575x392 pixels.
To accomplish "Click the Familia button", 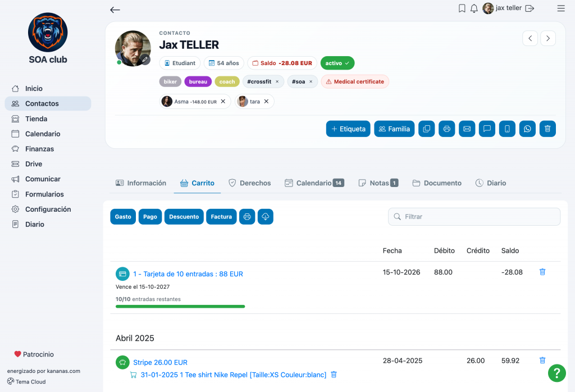I will pos(394,129).
